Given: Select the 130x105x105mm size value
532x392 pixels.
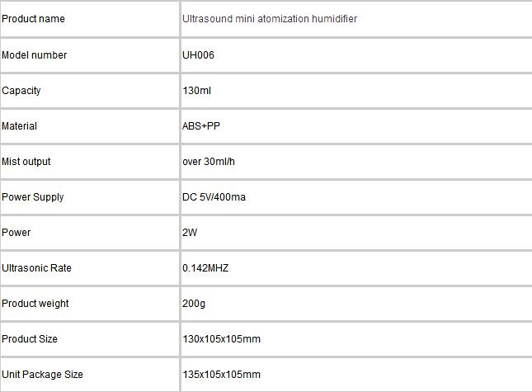Looking at the screenshot, I should click(222, 338).
